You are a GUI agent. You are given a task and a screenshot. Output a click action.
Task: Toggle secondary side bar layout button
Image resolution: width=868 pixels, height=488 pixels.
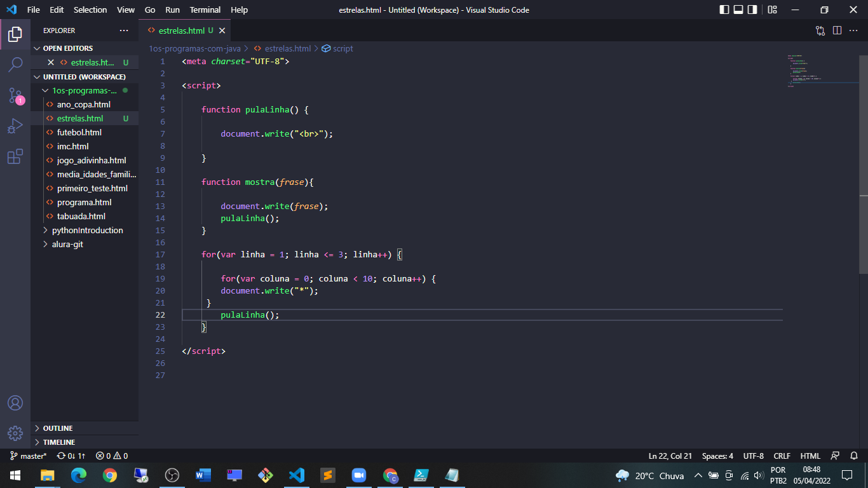752,10
